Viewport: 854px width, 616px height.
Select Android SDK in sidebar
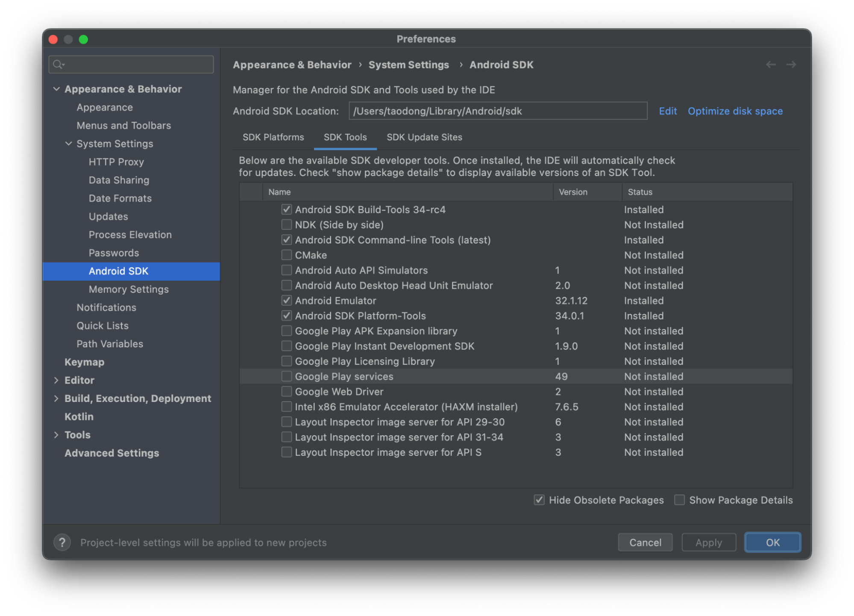119,270
